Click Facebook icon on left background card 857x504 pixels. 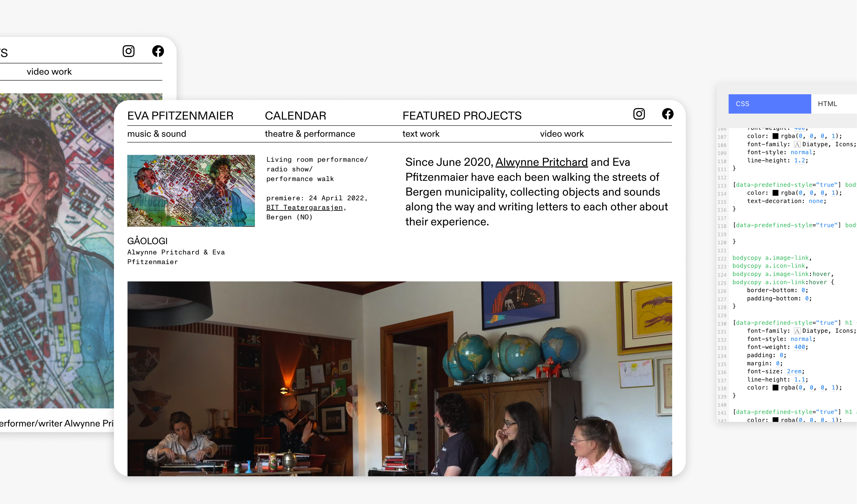pyautogui.click(x=158, y=51)
